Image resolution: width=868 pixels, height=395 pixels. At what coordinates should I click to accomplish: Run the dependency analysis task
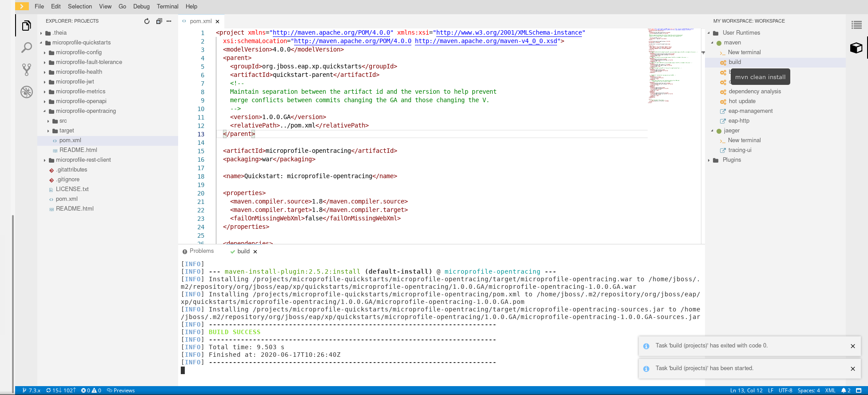coord(754,92)
